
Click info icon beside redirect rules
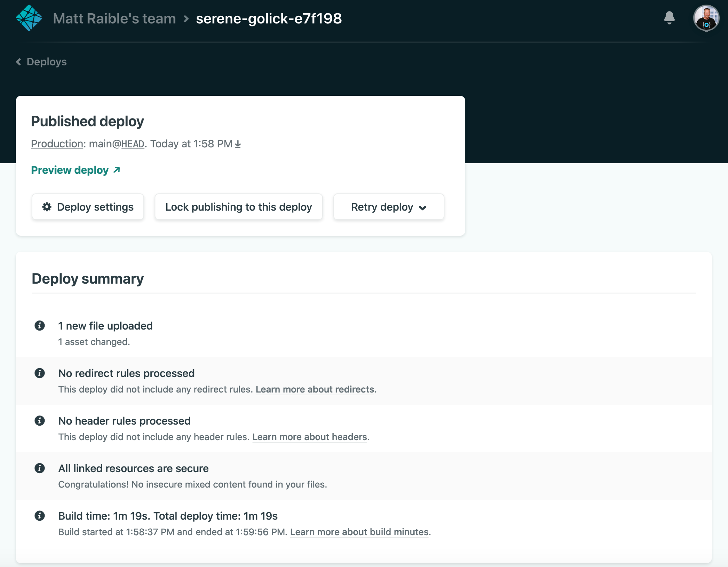coord(40,373)
